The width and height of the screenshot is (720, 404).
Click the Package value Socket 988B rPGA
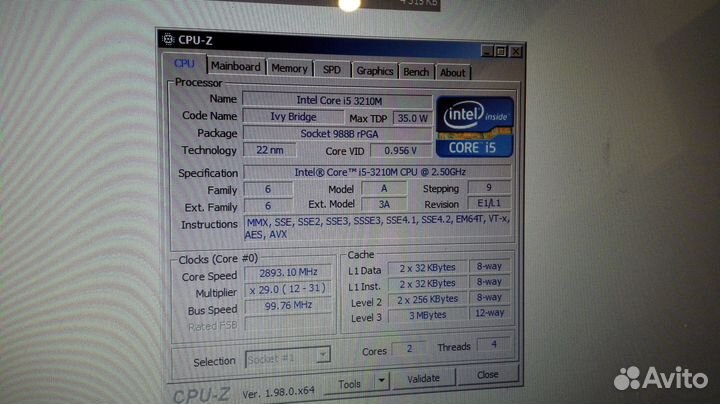338,134
